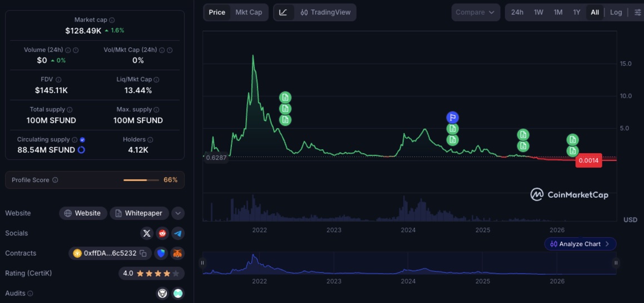Expand more links chevron next to Whitepaper

coord(178,213)
